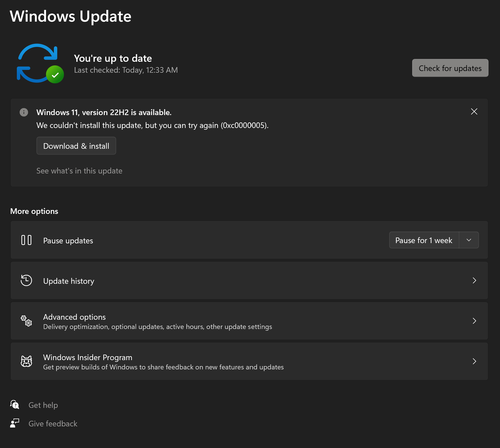The height and width of the screenshot is (448, 500).
Task: Select the Windows Insider Program row title
Action: (88, 357)
